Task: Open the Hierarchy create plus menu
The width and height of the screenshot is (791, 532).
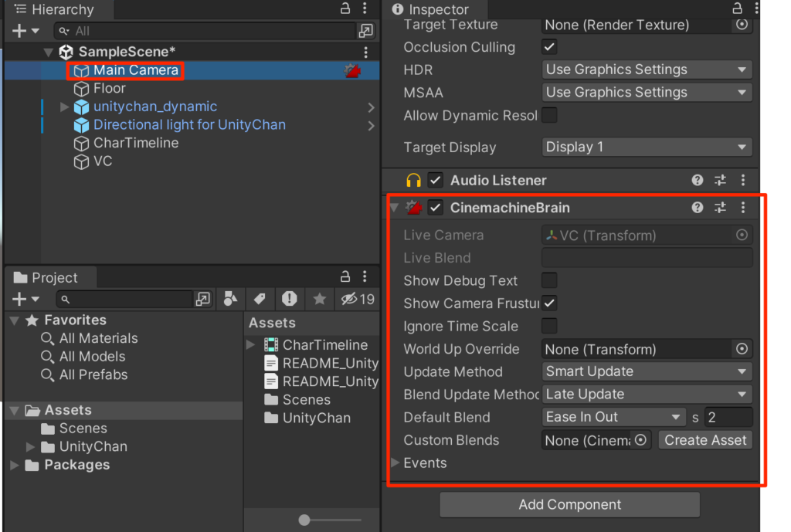Action: coord(25,31)
